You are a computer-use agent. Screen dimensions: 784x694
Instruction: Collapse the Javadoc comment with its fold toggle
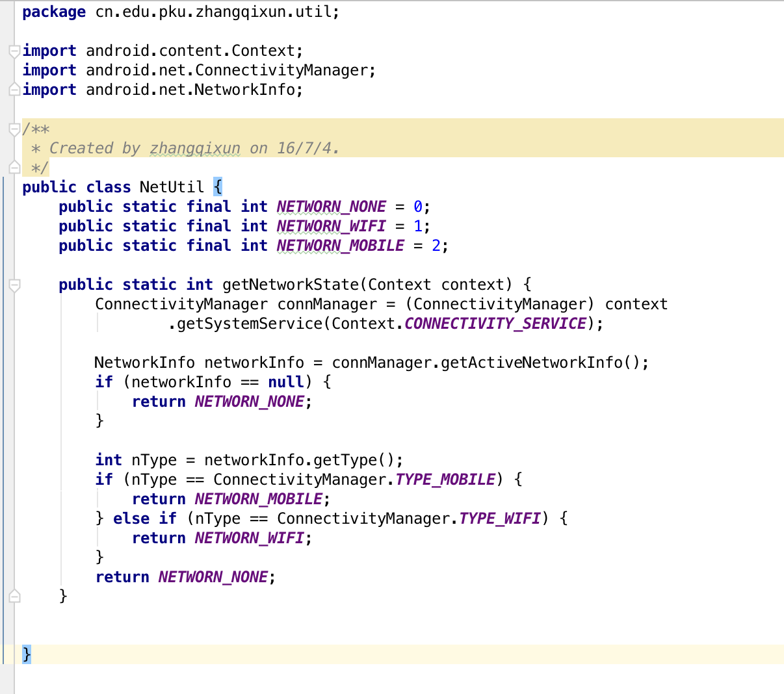[x=14, y=129]
